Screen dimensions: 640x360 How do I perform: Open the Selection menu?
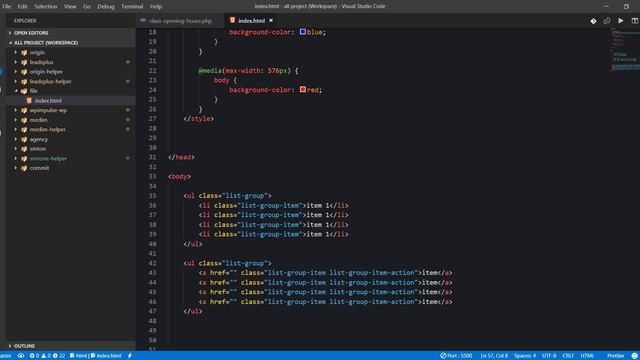(46, 7)
